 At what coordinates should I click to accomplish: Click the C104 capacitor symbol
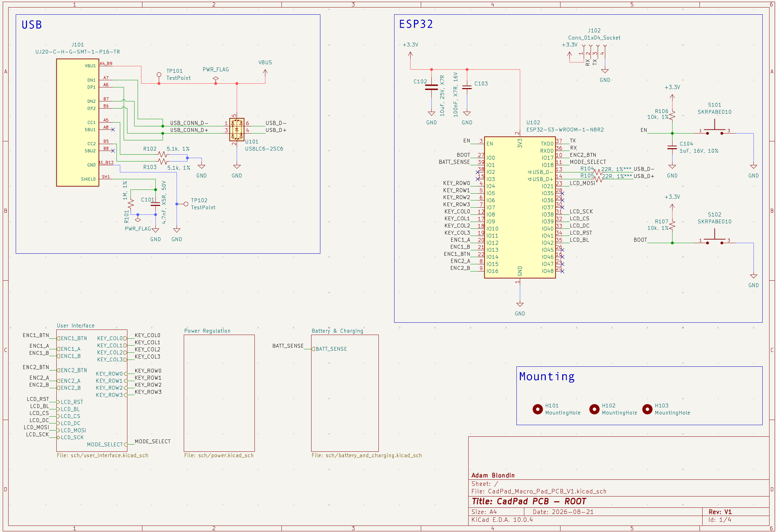tap(672, 147)
